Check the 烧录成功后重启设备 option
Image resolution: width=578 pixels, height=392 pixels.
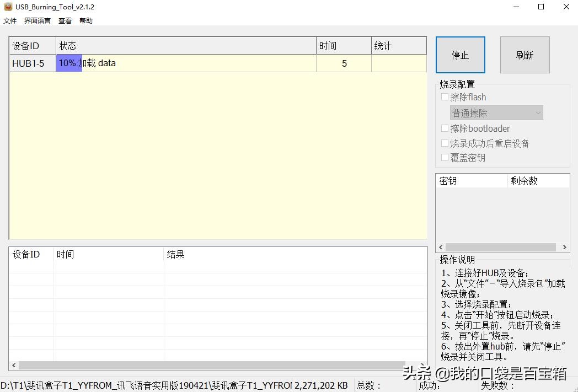[x=445, y=143]
